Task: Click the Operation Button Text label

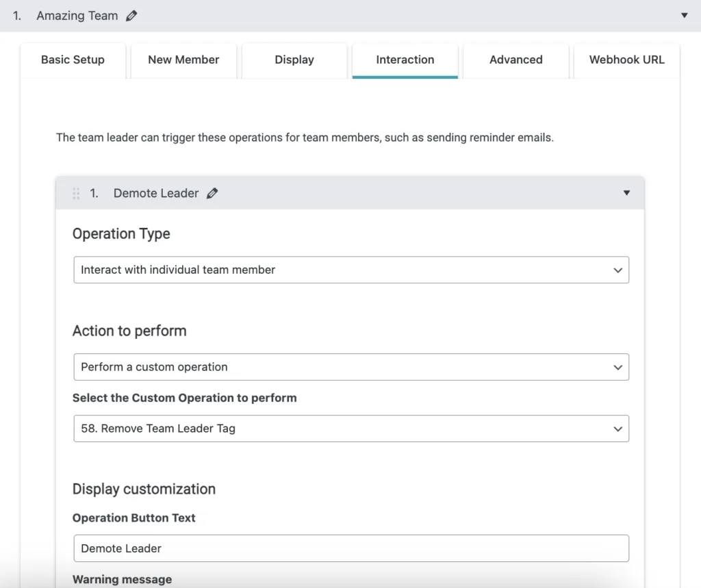Action: click(x=134, y=517)
